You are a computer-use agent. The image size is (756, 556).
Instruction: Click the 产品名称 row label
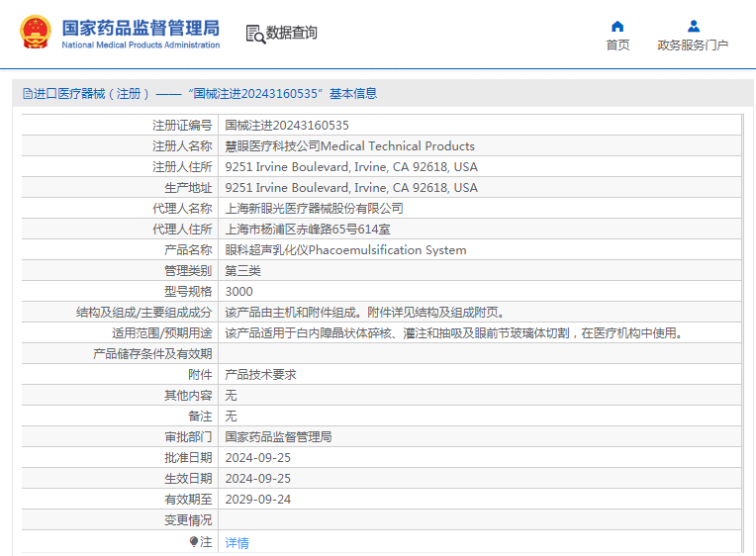(188, 249)
